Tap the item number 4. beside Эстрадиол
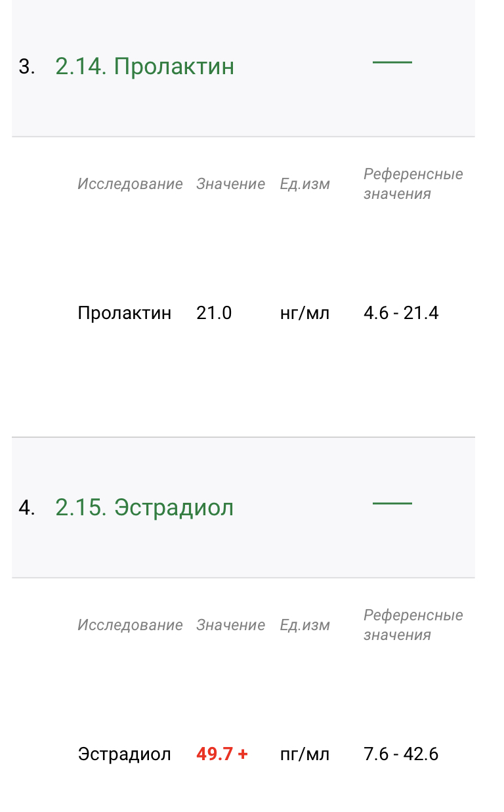Viewport: 504px width, 812px height. tap(26, 508)
